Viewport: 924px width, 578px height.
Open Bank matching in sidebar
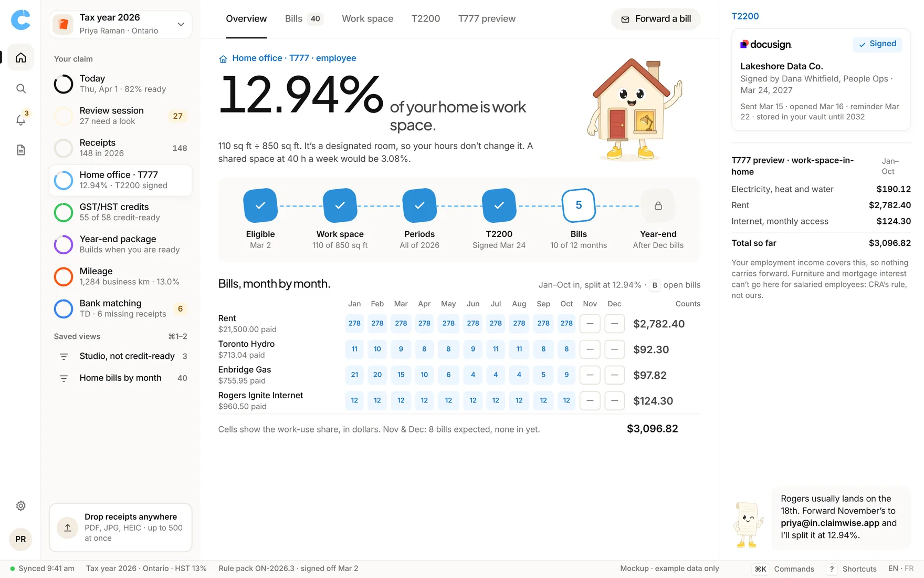click(x=121, y=308)
